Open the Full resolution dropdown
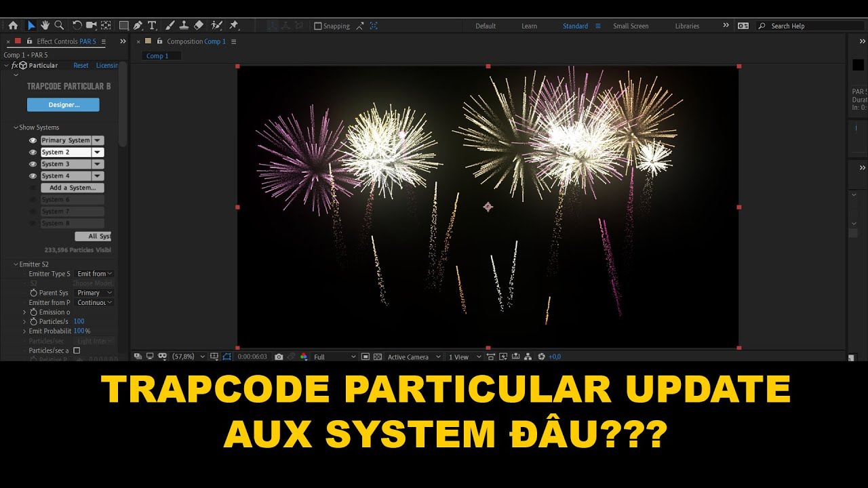868x488 pixels. pos(334,357)
